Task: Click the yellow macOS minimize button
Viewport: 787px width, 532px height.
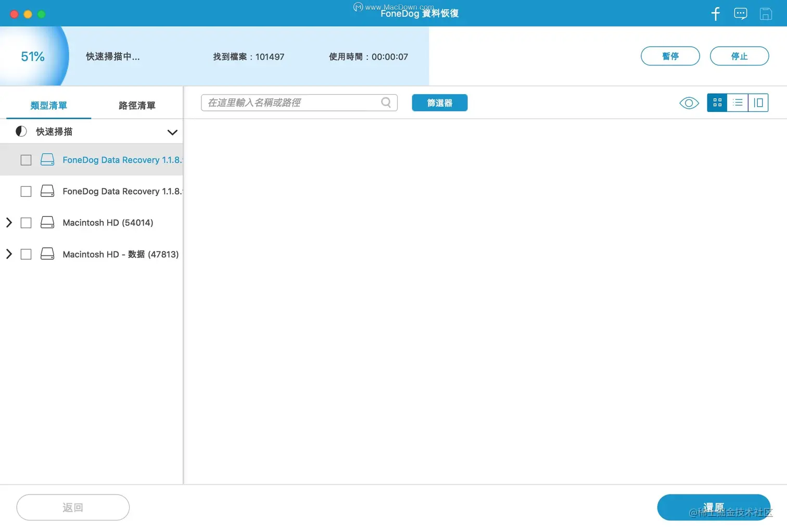Action: pyautogui.click(x=28, y=14)
